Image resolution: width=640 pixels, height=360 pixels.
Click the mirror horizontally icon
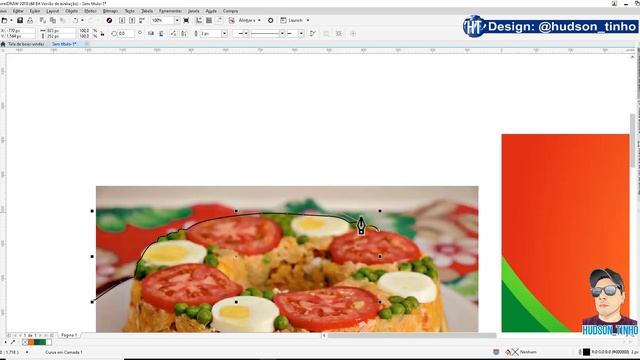click(x=151, y=33)
